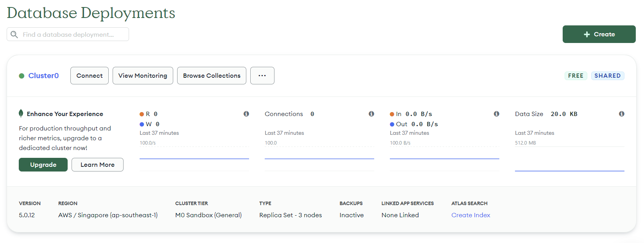Click the plus icon in Create button

click(587, 34)
